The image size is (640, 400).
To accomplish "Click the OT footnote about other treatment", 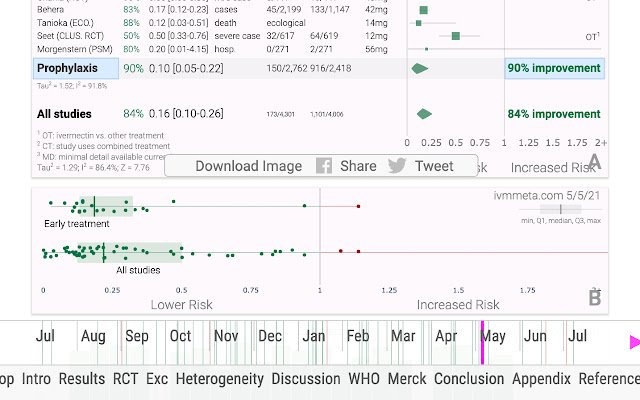I will click(100, 136).
